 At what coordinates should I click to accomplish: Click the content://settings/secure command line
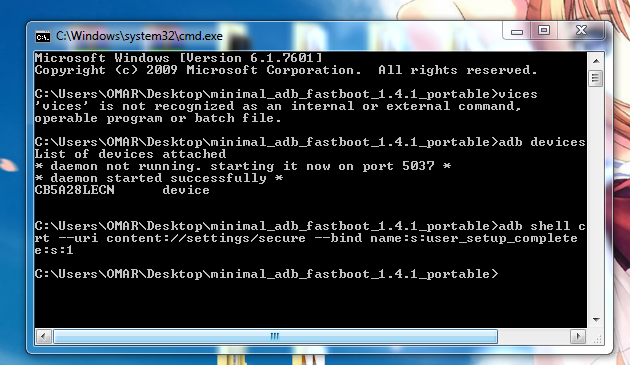tap(306, 238)
